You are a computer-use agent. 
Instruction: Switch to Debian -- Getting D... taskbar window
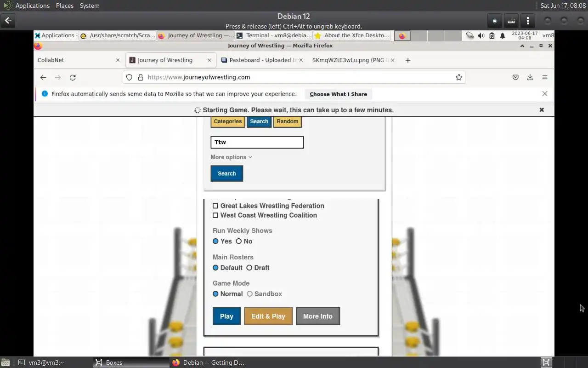point(208,362)
